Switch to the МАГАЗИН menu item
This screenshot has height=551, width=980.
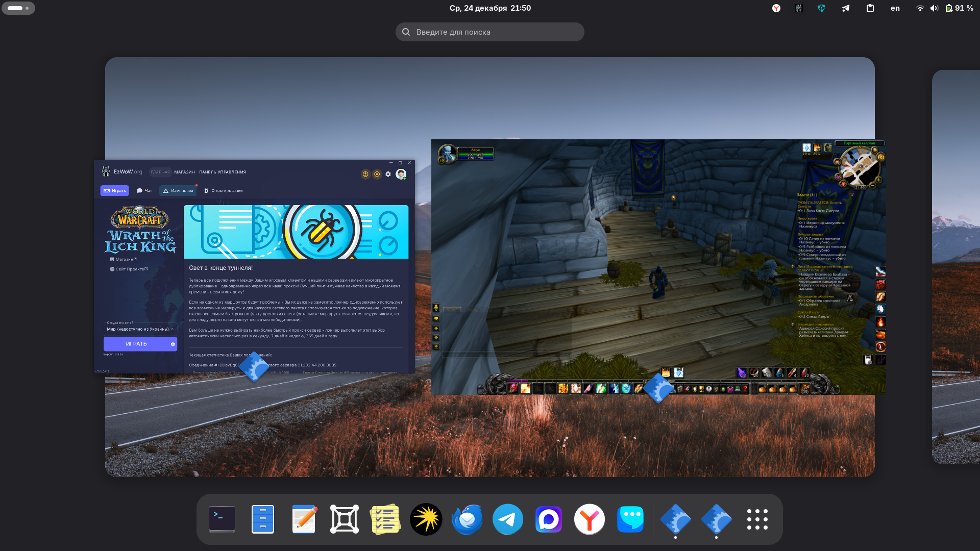pos(184,172)
